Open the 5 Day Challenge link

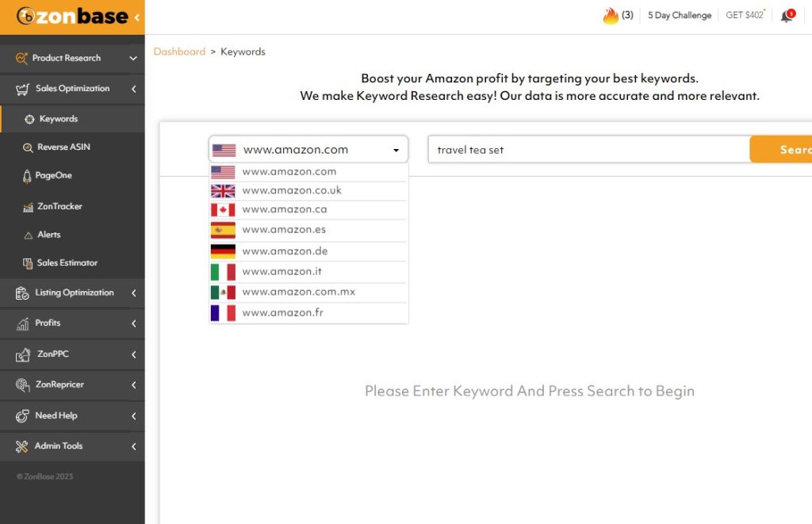pyautogui.click(x=679, y=16)
